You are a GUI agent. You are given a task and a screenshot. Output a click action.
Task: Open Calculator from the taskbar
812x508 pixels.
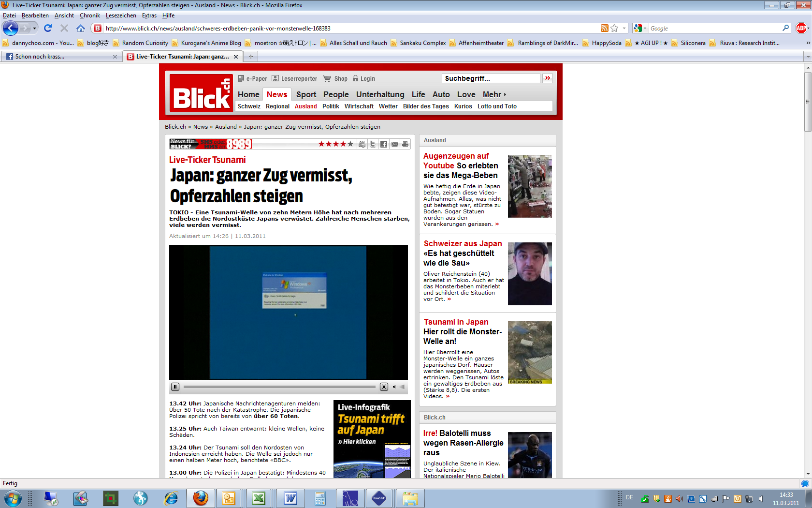click(320, 498)
